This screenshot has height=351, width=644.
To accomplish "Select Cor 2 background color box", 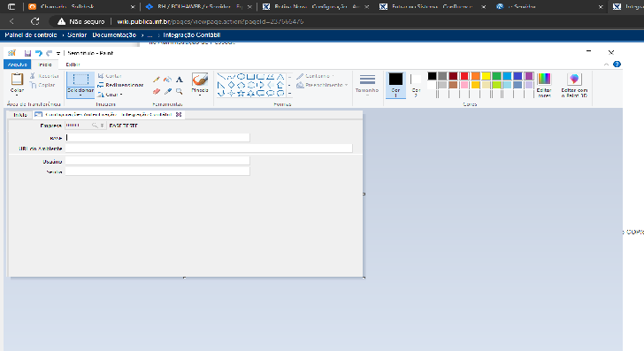I will (416, 85).
